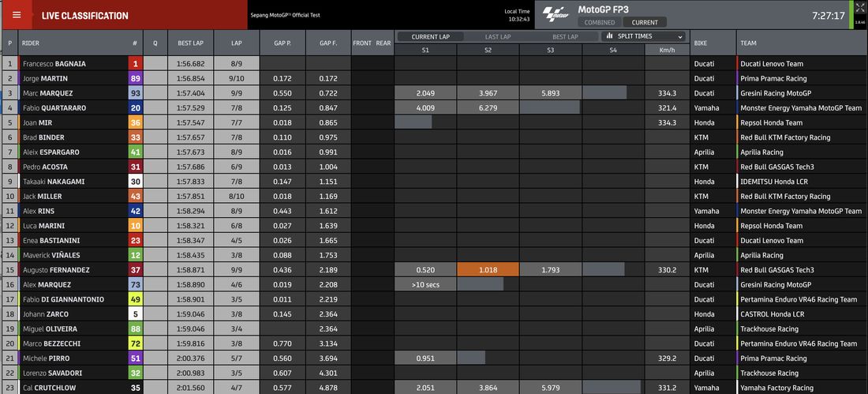Click the Gap P. column header

(282, 43)
